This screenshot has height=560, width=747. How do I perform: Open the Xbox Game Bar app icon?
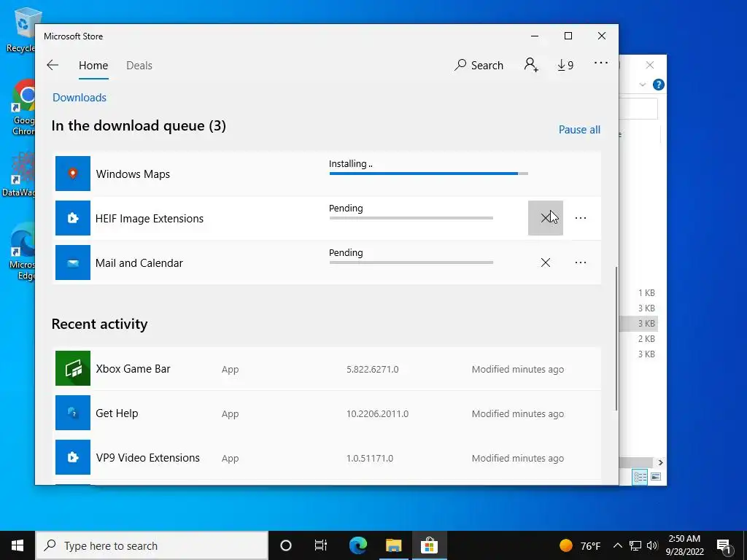[x=73, y=368]
